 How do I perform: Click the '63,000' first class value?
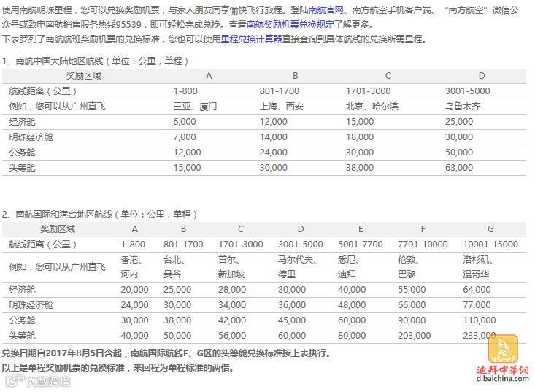[459, 168]
